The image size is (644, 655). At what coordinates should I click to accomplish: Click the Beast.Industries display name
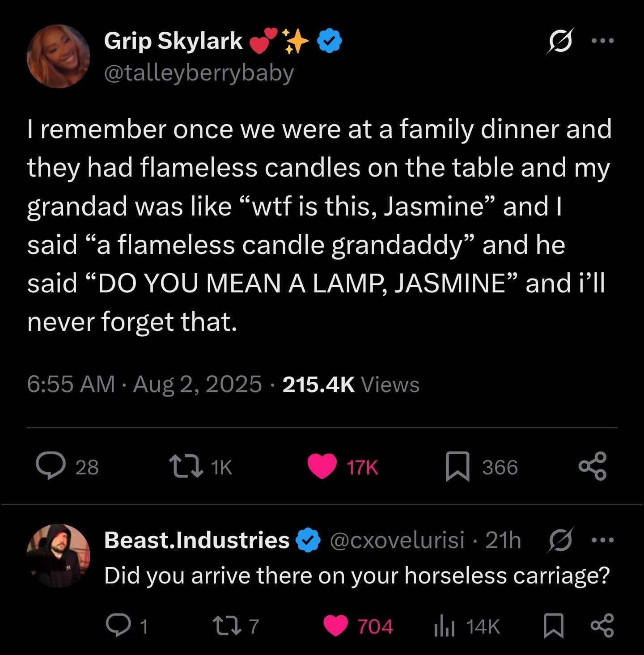point(197,540)
